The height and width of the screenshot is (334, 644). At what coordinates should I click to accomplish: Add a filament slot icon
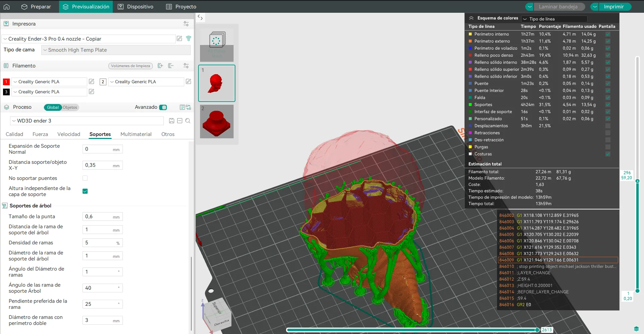(x=160, y=66)
